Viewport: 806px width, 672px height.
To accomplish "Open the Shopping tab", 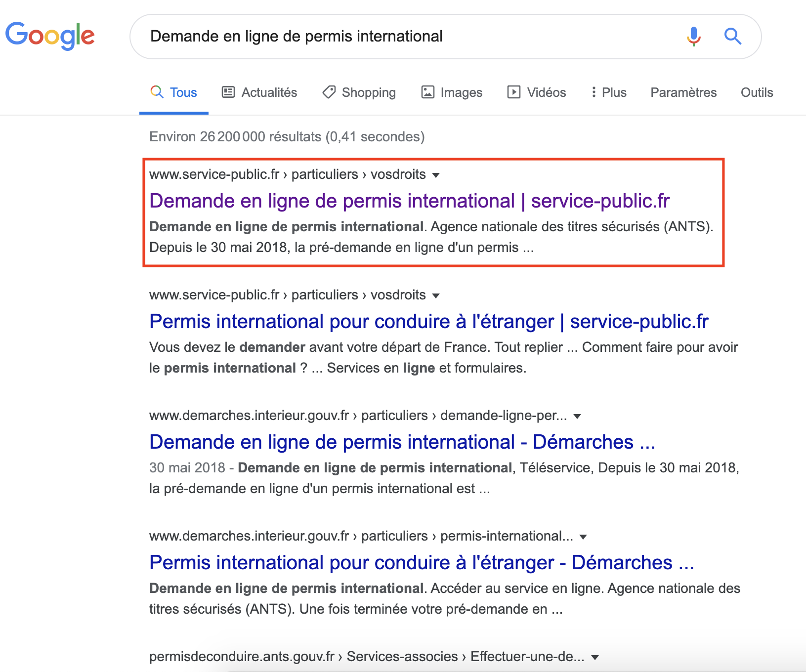I will (x=359, y=92).
